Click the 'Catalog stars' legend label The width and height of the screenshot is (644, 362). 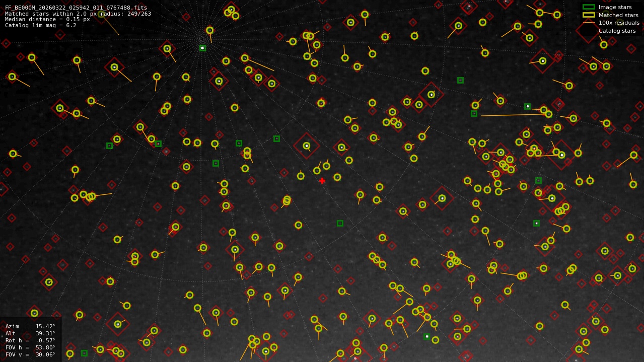[617, 31]
